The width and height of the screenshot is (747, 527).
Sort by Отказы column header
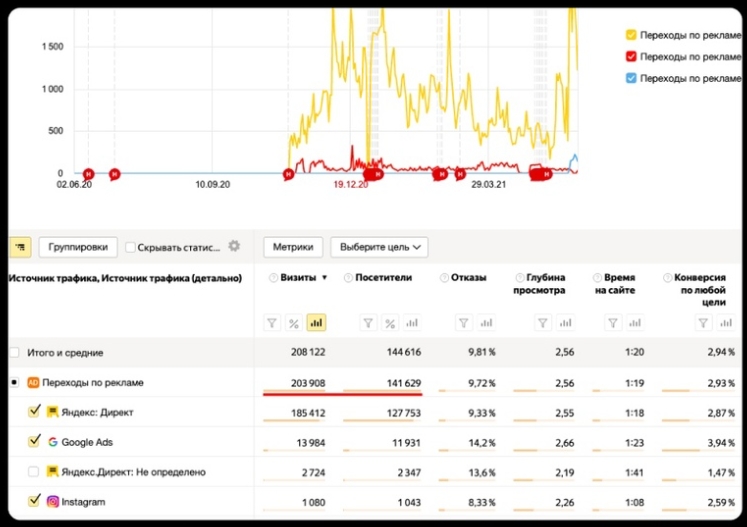click(x=469, y=278)
